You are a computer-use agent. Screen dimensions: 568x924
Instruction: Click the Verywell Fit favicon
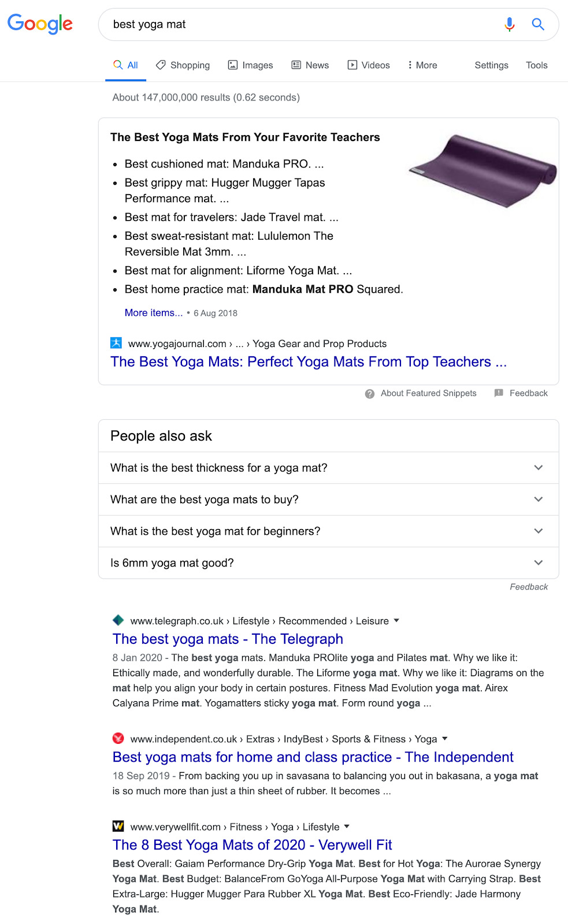pos(118,826)
